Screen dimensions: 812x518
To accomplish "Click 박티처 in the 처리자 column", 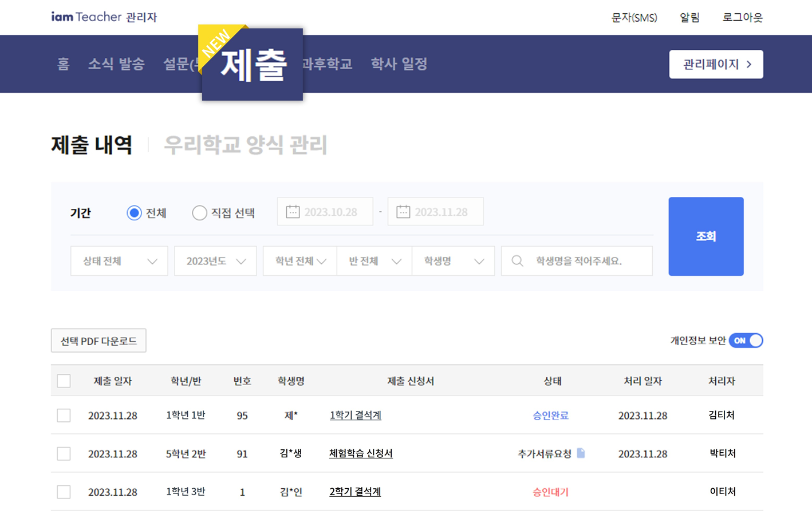I will [723, 453].
